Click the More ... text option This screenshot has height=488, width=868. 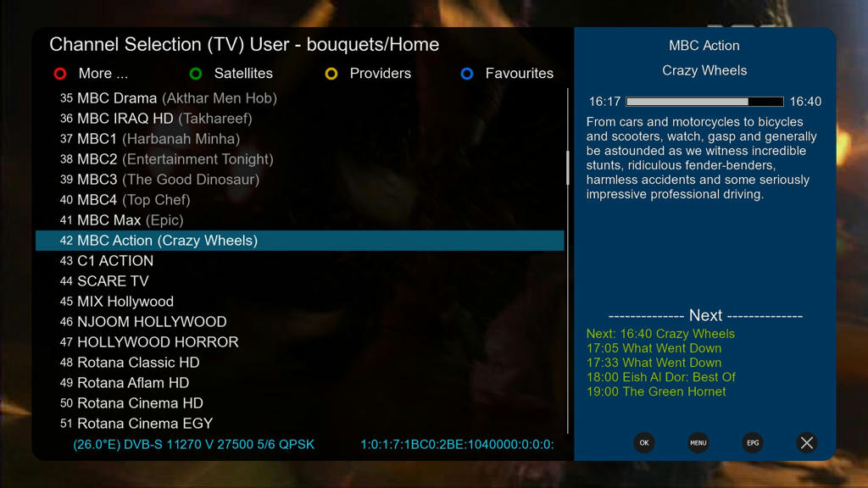pyautogui.click(x=103, y=74)
